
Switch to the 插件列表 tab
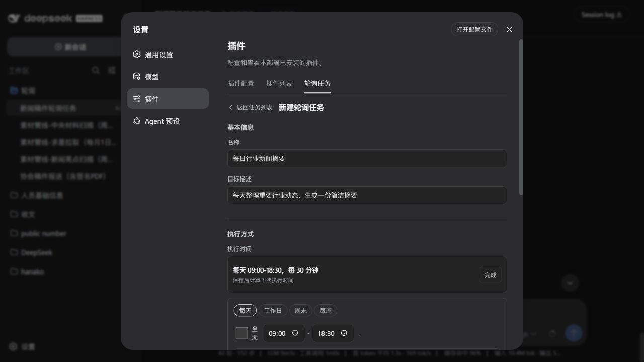279,83
